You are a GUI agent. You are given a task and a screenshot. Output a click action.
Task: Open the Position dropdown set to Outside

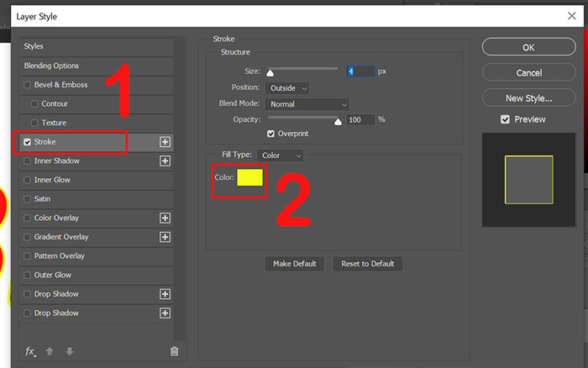point(287,88)
